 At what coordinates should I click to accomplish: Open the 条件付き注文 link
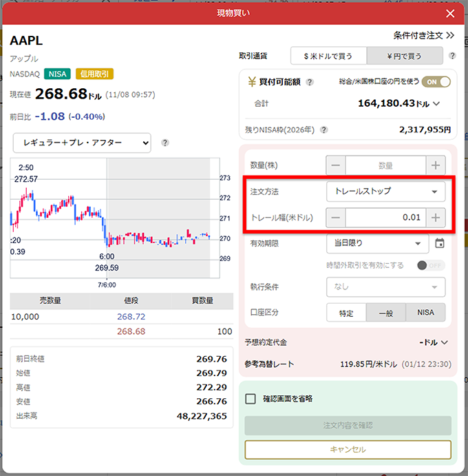423,35
